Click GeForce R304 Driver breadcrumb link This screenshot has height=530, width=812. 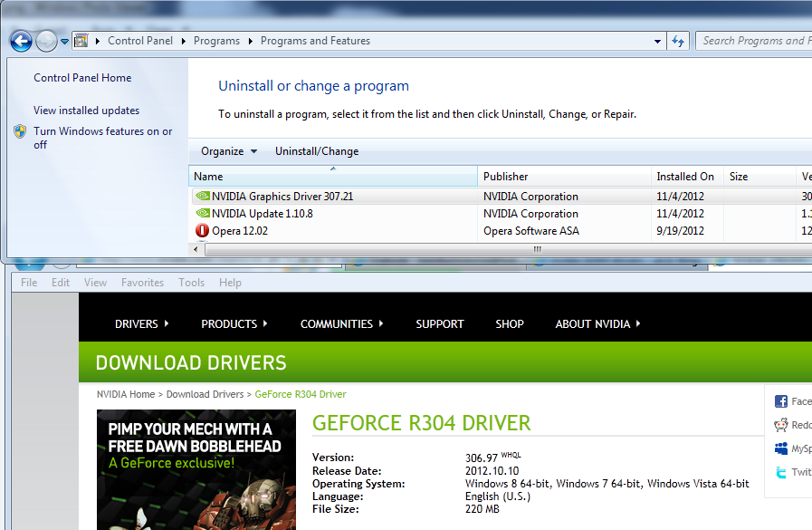(x=301, y=394)
